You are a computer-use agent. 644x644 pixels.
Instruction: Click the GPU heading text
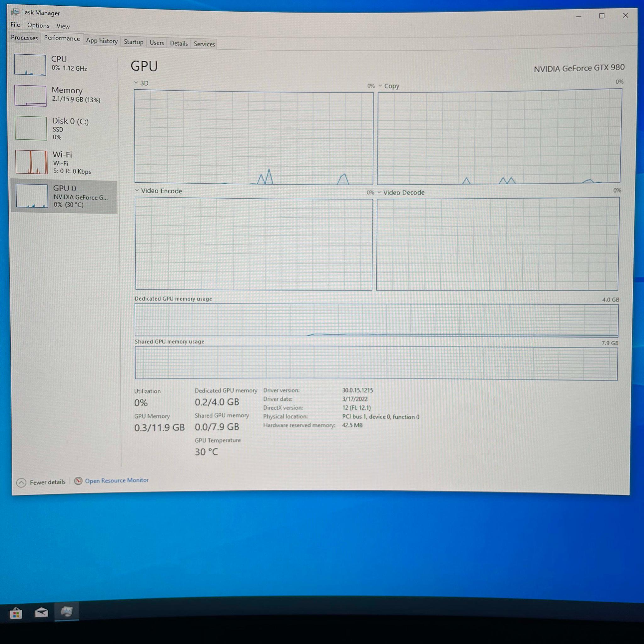click(x=144, y=66)
